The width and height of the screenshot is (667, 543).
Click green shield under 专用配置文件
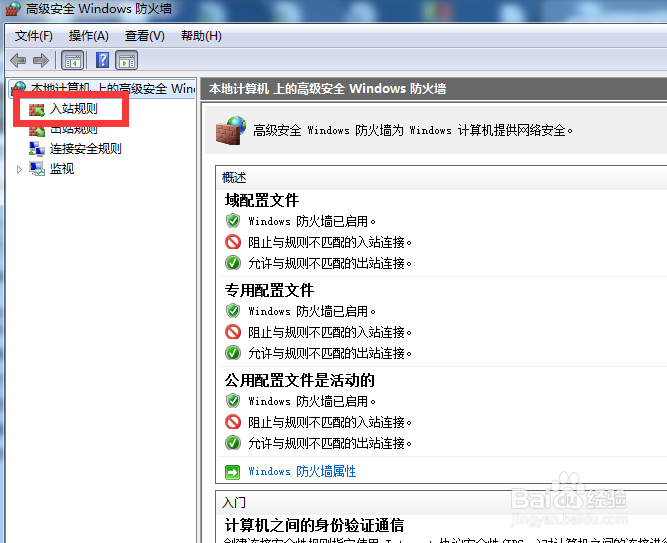click(233, 311)
